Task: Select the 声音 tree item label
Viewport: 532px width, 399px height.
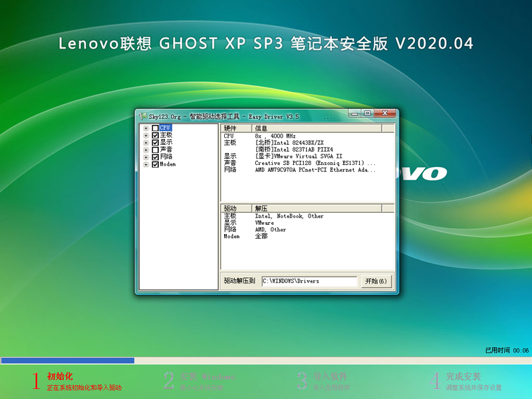Action: [166, 150]
